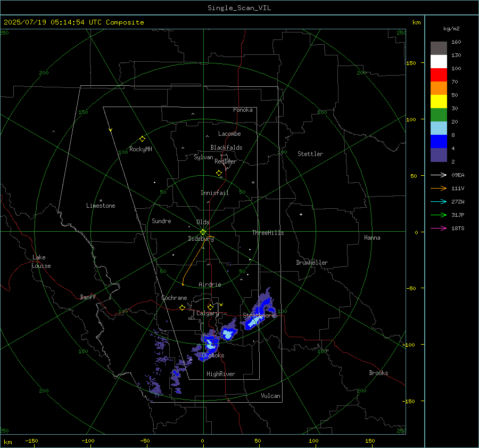Pick the green 20-30 legend color
479x448 pixels.
439,115
